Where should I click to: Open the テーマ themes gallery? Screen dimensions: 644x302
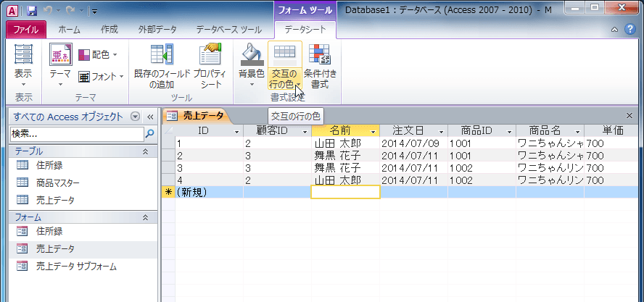pos(61,66)
